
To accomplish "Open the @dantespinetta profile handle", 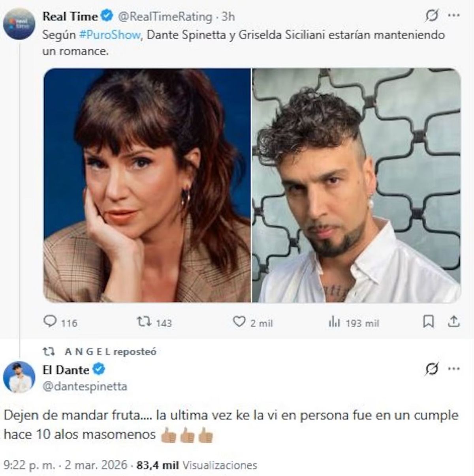I will tap(85, 386).
